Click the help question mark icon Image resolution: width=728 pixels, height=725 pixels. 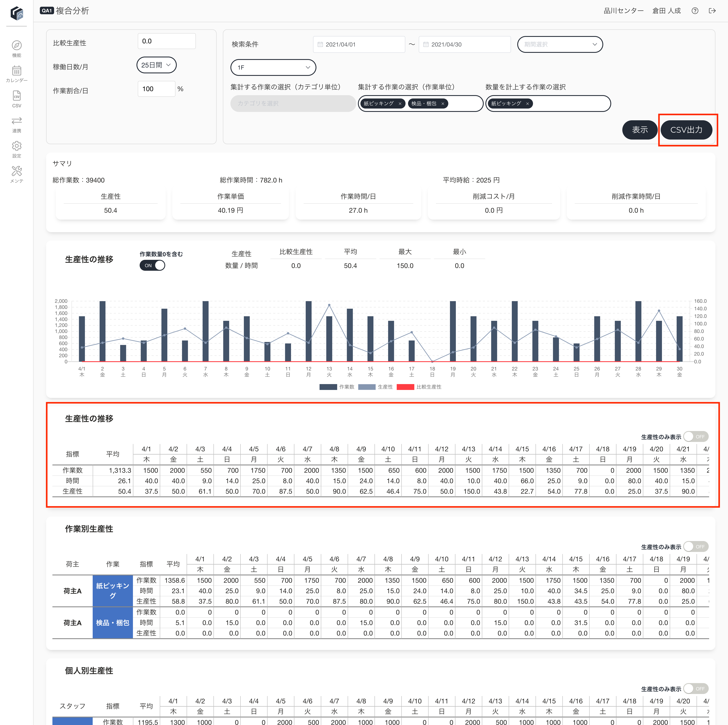(x=695, y=11)
